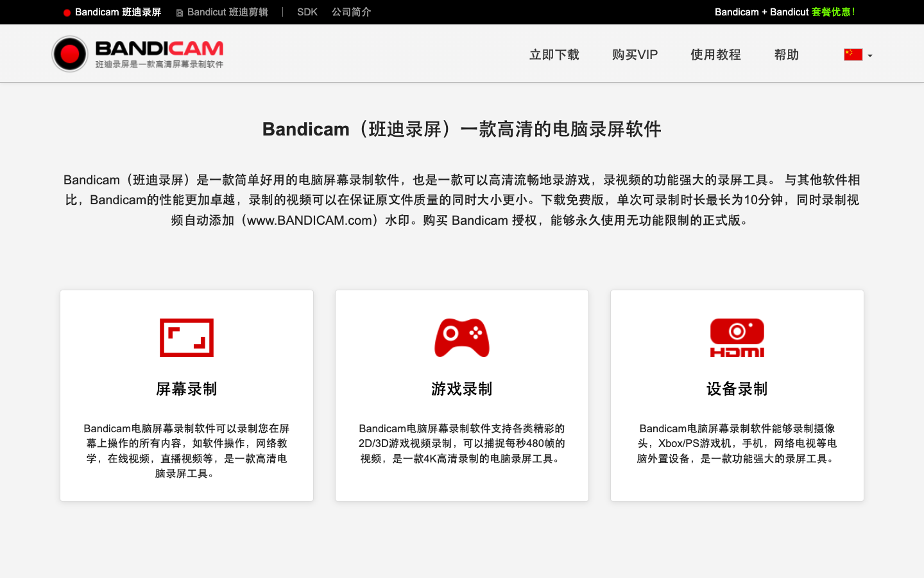Image resolution: width=924 pixels, height=578 pixels.
Task: Open the 使用教程 navigation item
Action: click(715, 55)
